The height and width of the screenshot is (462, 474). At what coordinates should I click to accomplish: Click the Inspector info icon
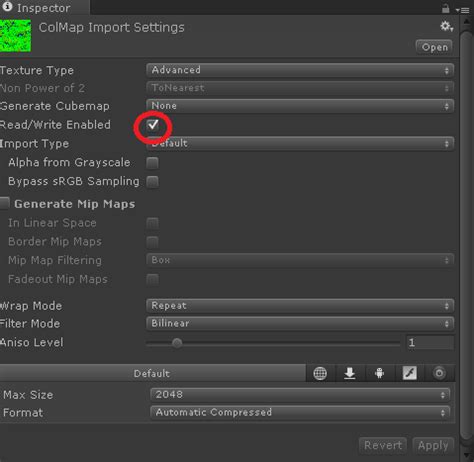7,6
